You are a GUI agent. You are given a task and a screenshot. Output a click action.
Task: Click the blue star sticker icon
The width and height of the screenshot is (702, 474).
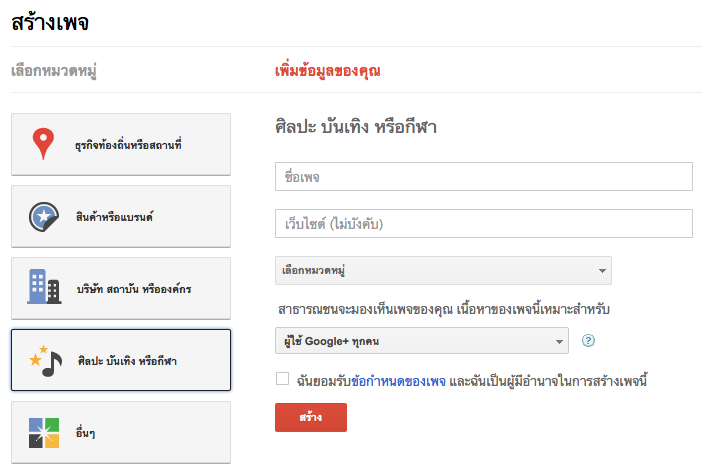point(44,217)
